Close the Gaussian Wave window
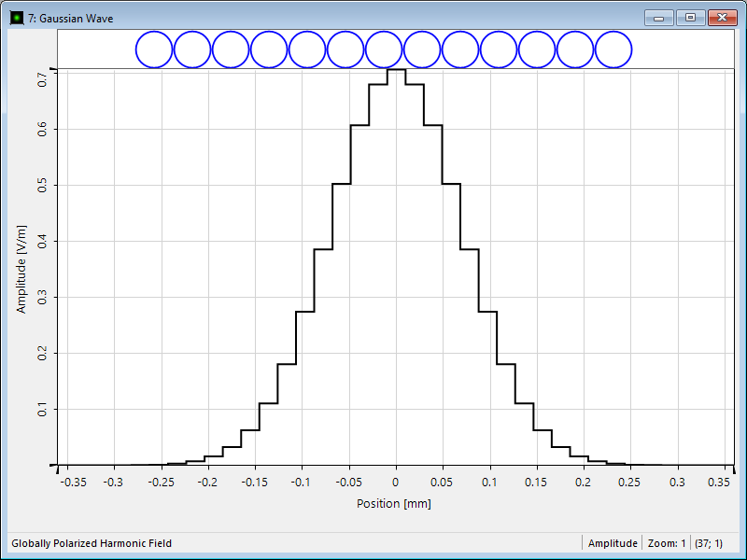The width and height of the screenshot is (747, 560). point(722,18)
